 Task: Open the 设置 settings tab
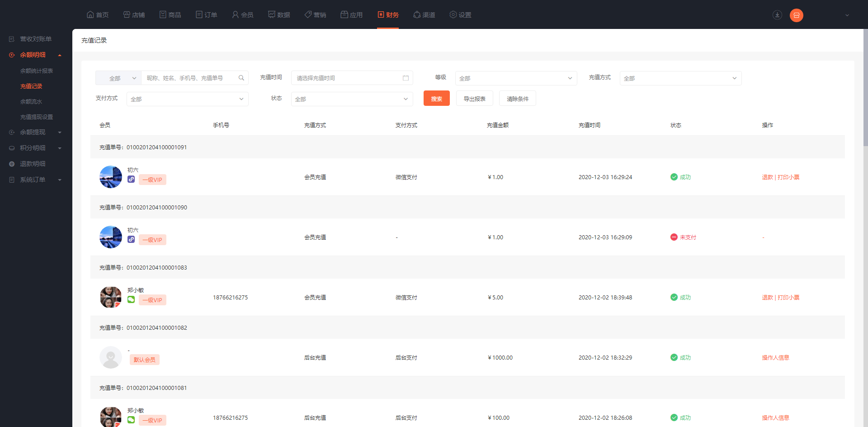[x=460, y=15]
